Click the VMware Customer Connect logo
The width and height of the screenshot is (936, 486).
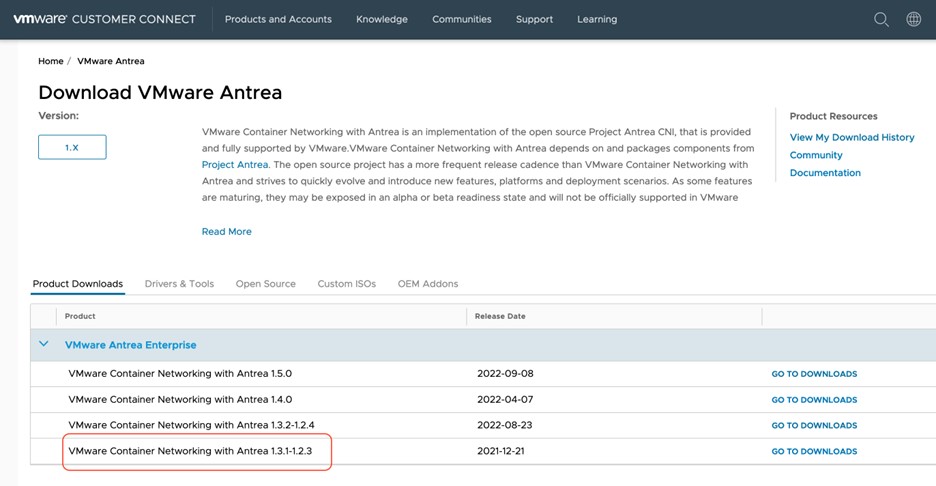point(104,19)
